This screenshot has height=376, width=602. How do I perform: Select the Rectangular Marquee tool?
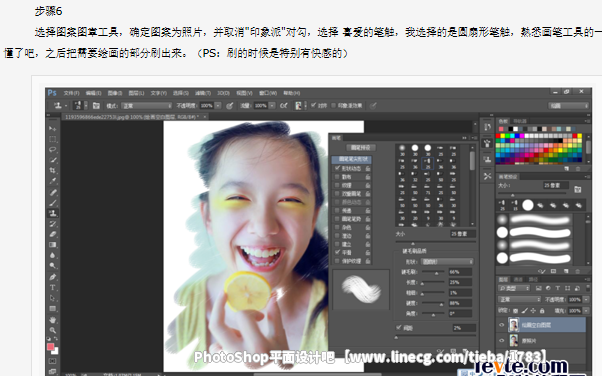pos(53,139)
